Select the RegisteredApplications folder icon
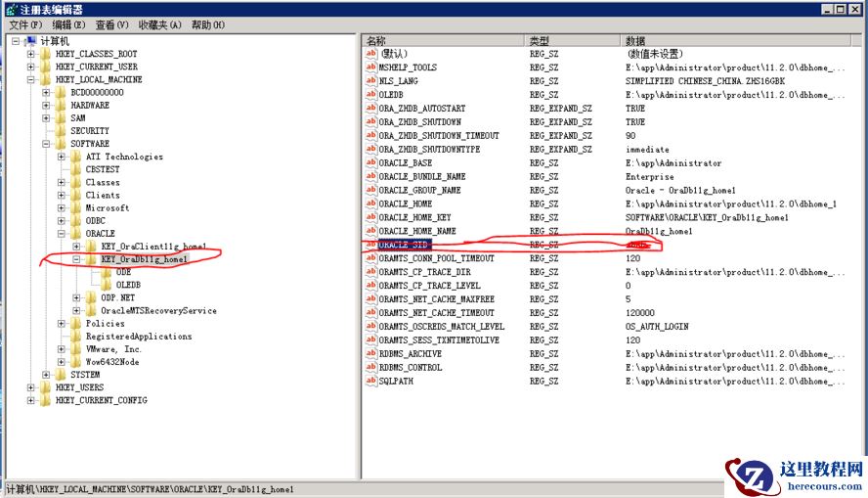The width and height of the screenshot is (868, 498). 76,337
